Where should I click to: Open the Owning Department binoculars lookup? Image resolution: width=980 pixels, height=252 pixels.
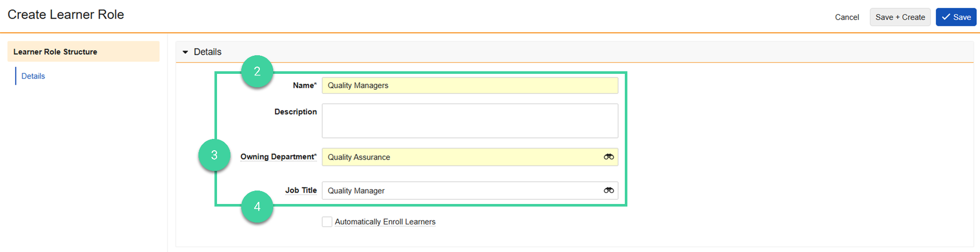pyautogui.click(x=608, y=157)
